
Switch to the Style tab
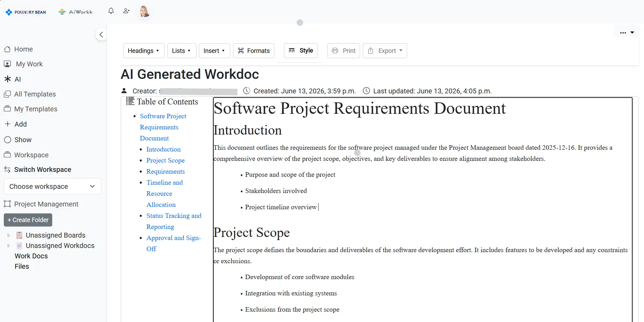point(301,50)
